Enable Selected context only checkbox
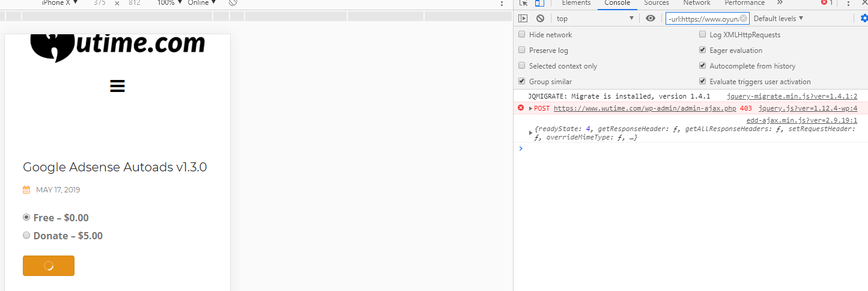Image resolution: width=868 pixels, height=291 pixels. (521, 66)
